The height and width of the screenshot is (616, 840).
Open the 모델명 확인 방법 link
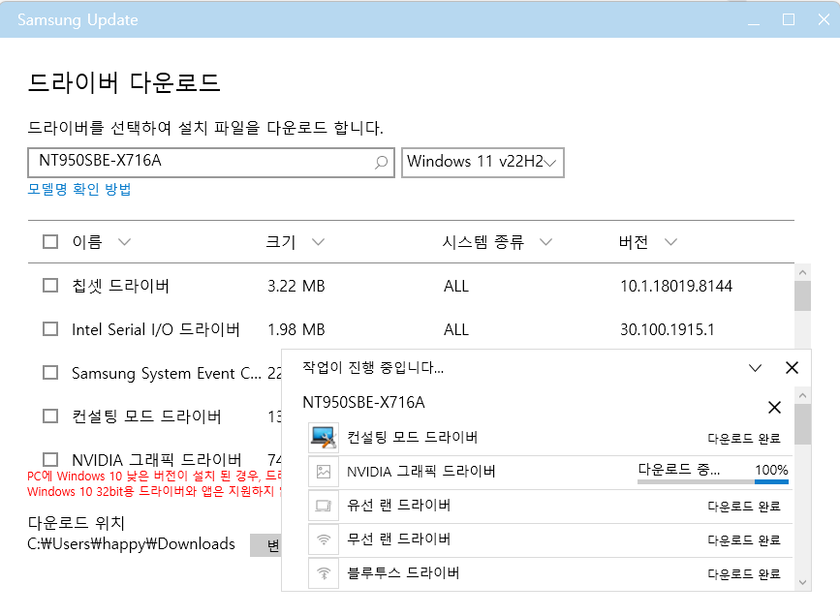pos(79,189)
